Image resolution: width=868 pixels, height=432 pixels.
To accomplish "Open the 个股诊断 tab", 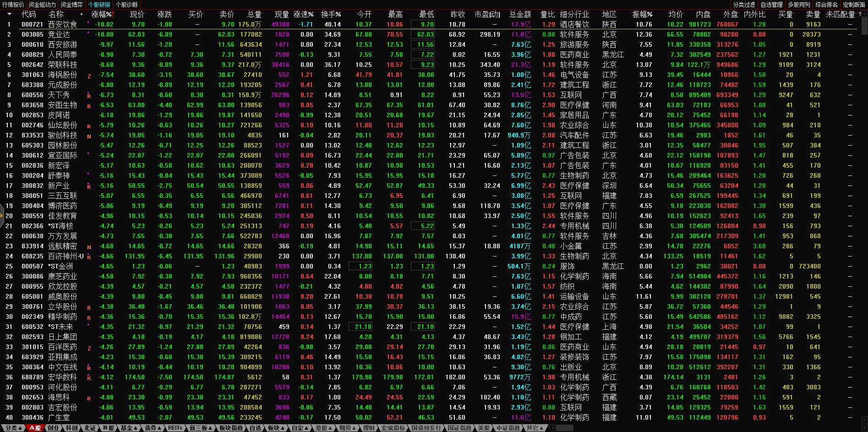I will click(126, 5).
